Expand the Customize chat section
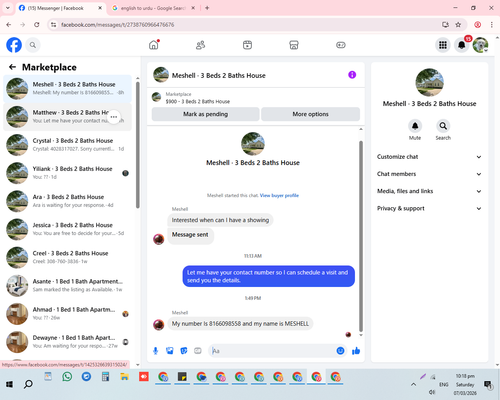The width and height of the screenshot is (500, 400). [429, 157]
